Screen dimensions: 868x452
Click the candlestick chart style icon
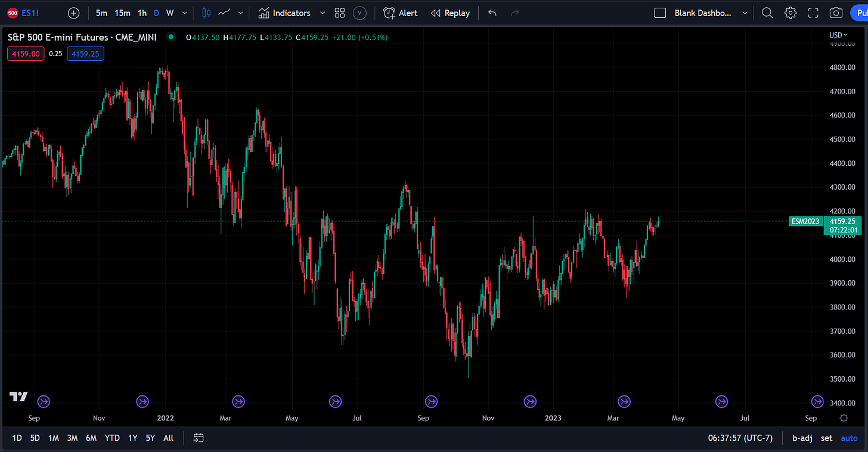point(206,13)
